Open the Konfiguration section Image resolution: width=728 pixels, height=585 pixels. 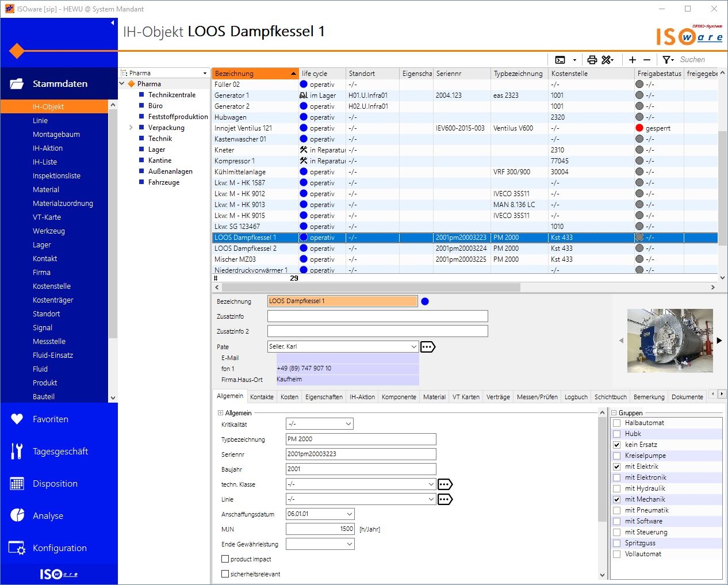pyautogui.click(x=60, y=548)
